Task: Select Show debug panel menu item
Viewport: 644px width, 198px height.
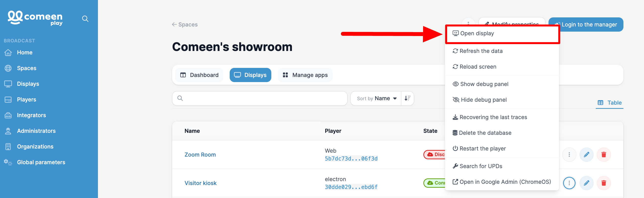Action: 502,84
